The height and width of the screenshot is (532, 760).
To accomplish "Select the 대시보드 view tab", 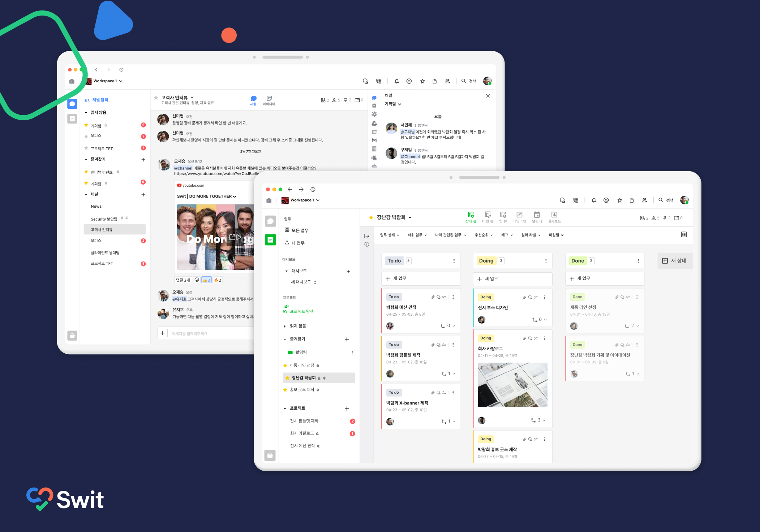I will coord(554,217).
